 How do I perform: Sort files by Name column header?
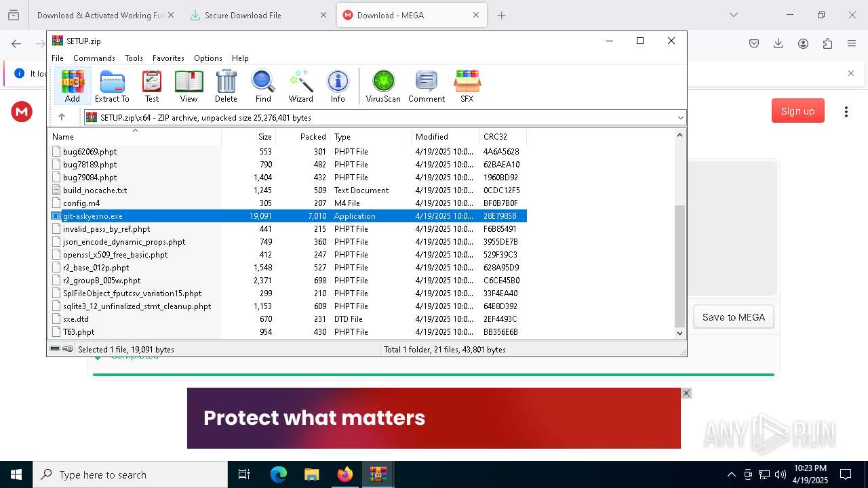click(134, 136)
